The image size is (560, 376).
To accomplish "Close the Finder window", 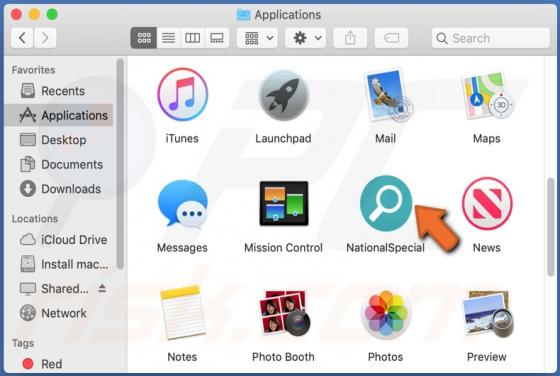I will pyautogui.click(x=16, y=15).
